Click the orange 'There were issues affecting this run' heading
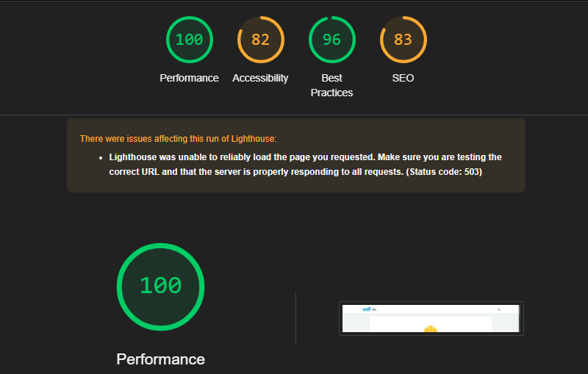This screenshot has height=374, width=588. tap(178, 139)
